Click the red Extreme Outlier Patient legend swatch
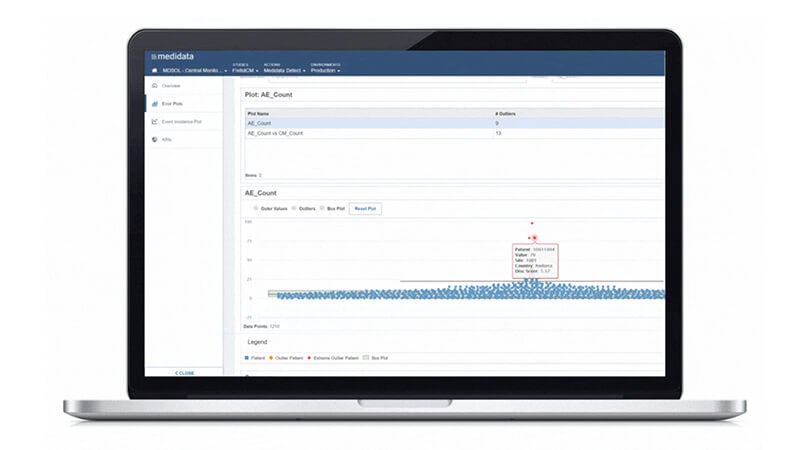This screenshot has width=800, height=450. (309, 358)
